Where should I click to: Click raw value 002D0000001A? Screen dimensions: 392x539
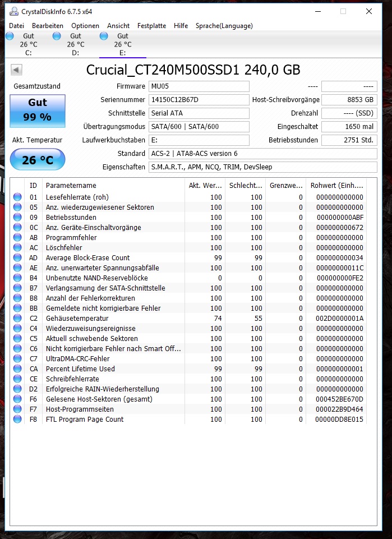pos(339,319)
